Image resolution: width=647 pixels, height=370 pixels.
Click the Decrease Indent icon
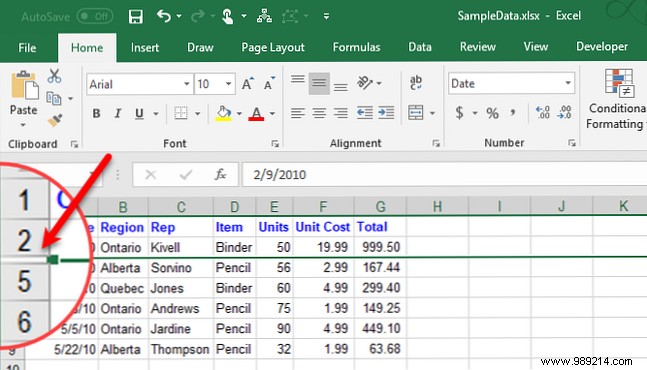[x=365, y=113]
